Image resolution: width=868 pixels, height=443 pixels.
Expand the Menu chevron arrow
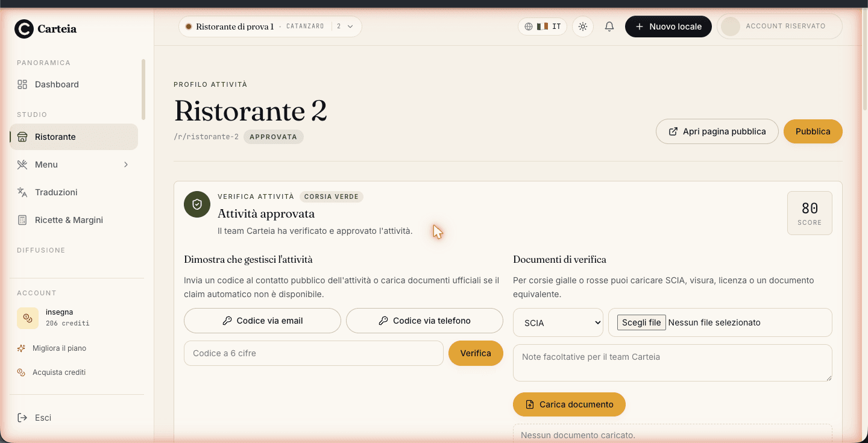(x=126, y=165)
